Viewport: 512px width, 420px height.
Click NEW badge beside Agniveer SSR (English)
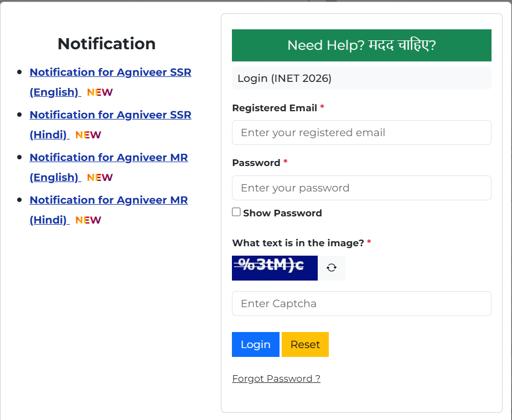point(100,92)
